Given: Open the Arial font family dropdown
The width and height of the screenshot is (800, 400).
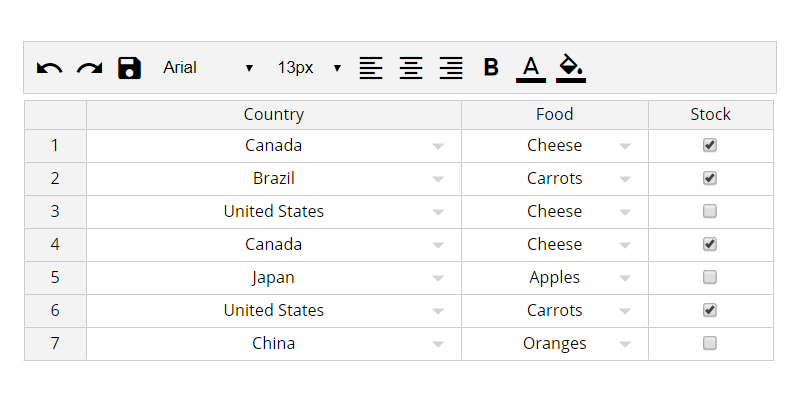Looking at the screenshot, I should click(x=208, y=68).
